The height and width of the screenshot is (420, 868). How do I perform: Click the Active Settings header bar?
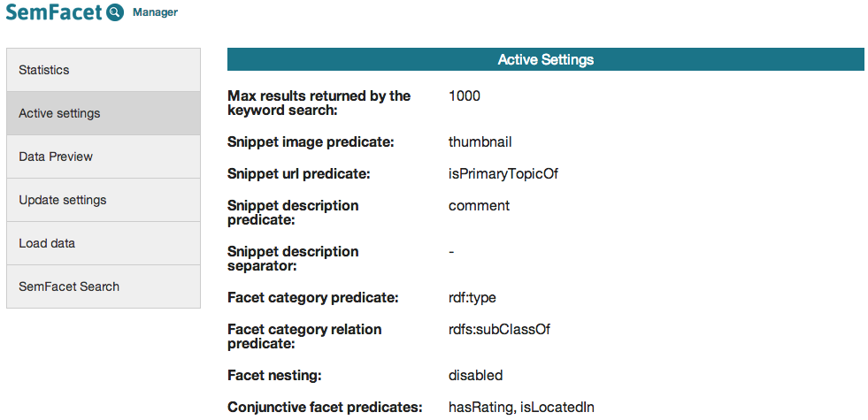[x=545, y=59]
